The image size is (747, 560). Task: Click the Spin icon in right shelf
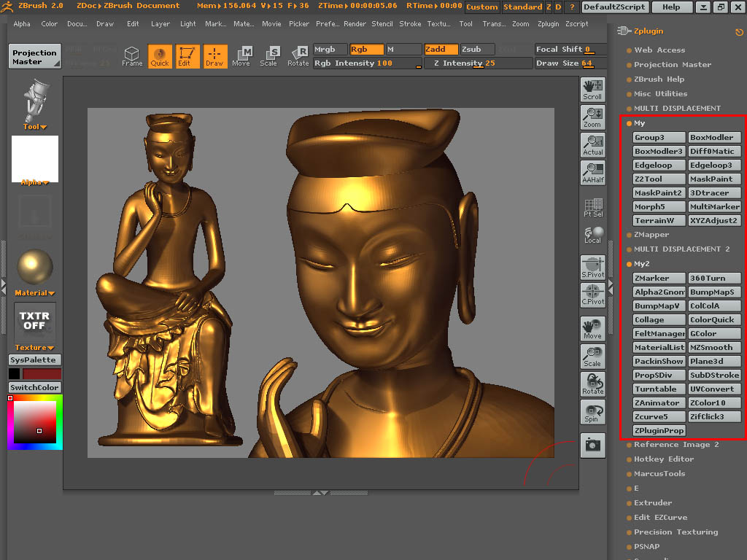click(592, 412)
